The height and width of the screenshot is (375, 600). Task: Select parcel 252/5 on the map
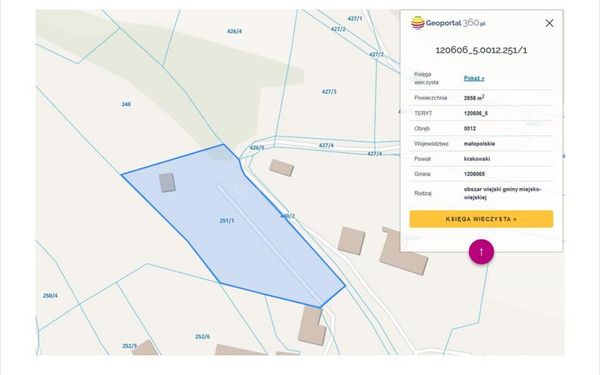pos(129,346)
